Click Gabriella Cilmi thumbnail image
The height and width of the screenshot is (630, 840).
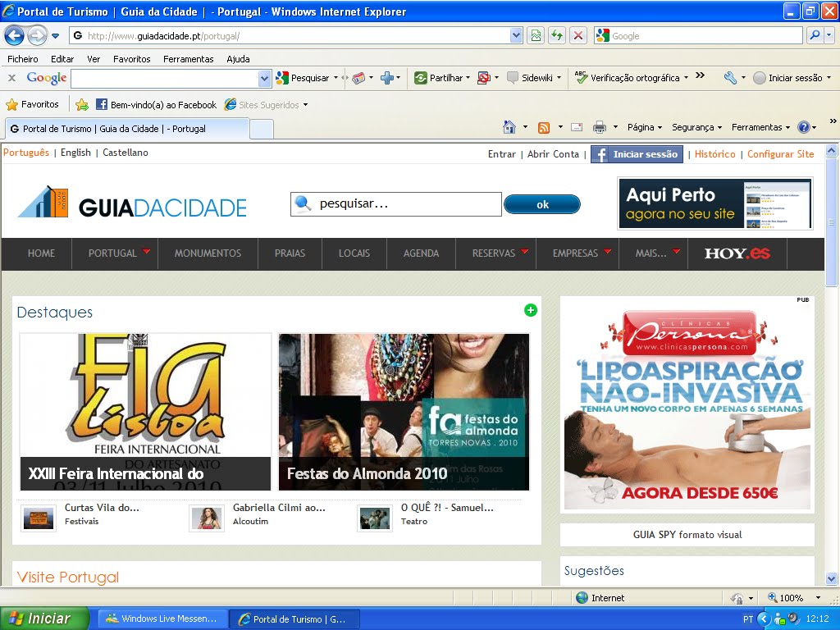pyautogui.click(x=207, y=518)
